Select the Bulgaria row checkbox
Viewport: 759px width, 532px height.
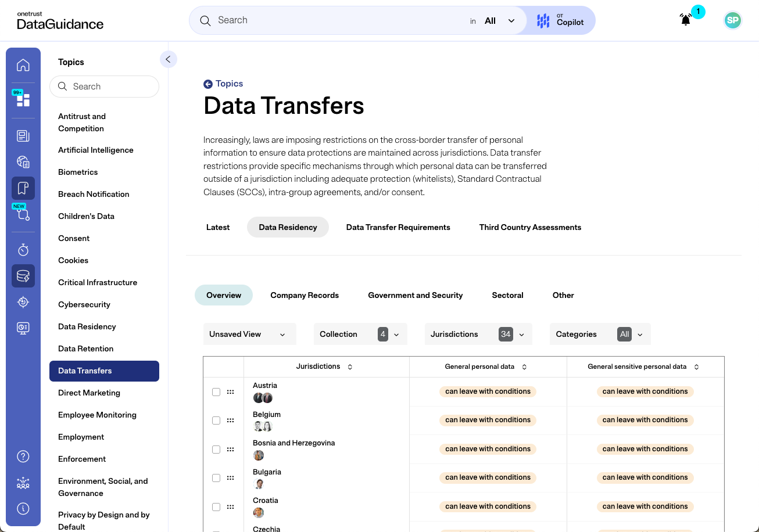point(216,477)
